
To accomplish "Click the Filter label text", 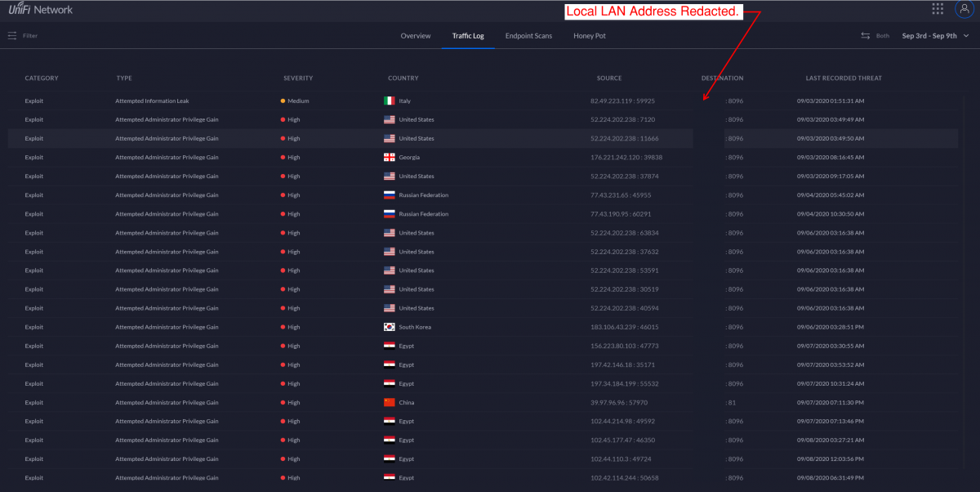I will coord(30,36).
